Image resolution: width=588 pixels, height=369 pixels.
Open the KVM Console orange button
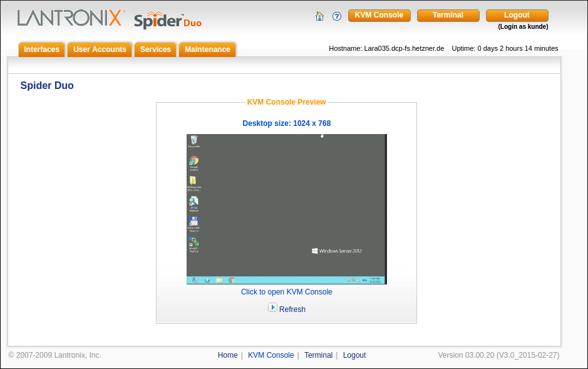pyautogui.click(x=379, y=16)
